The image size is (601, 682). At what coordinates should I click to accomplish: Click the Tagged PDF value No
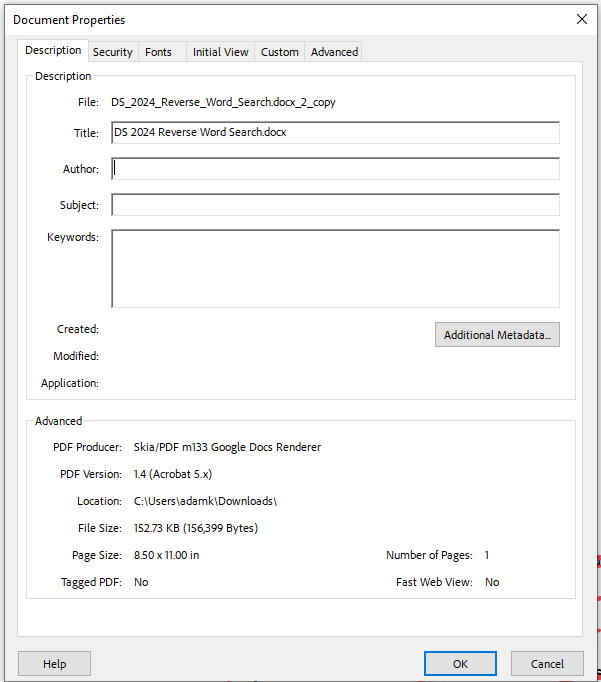pos(141,582)
